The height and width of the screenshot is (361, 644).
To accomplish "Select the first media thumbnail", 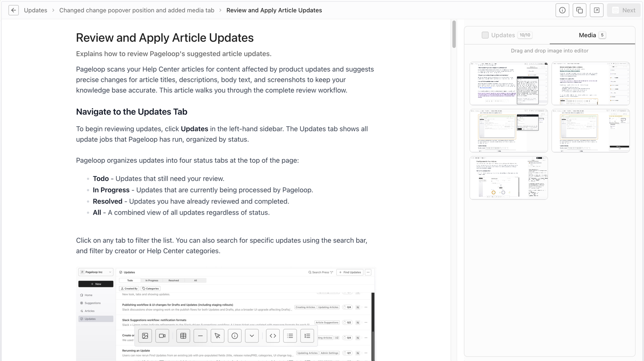I will 508,83.
